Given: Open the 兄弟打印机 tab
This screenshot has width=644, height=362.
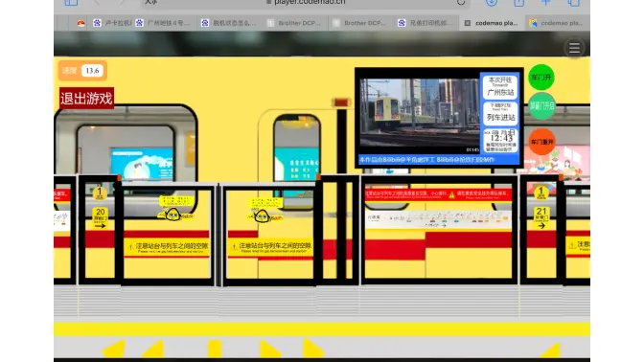Looking at the screenshot, I should pos(425,23).
